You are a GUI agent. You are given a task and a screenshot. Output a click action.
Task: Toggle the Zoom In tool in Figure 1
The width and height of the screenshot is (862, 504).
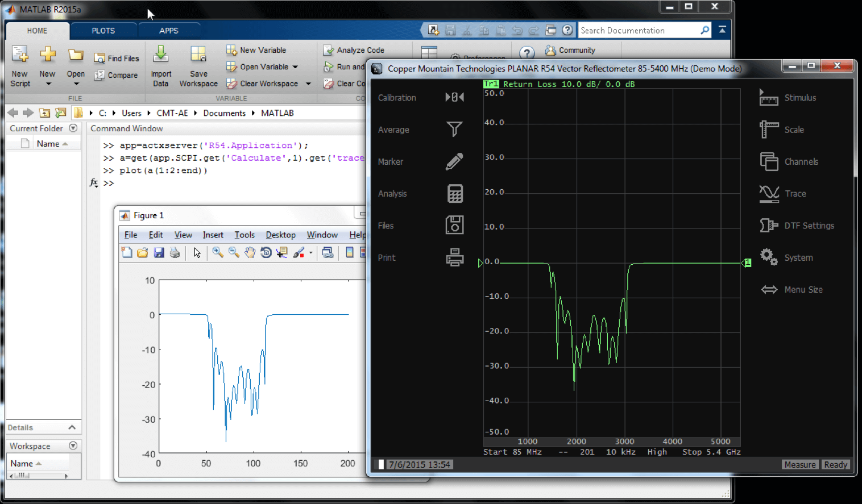(217, 252)
